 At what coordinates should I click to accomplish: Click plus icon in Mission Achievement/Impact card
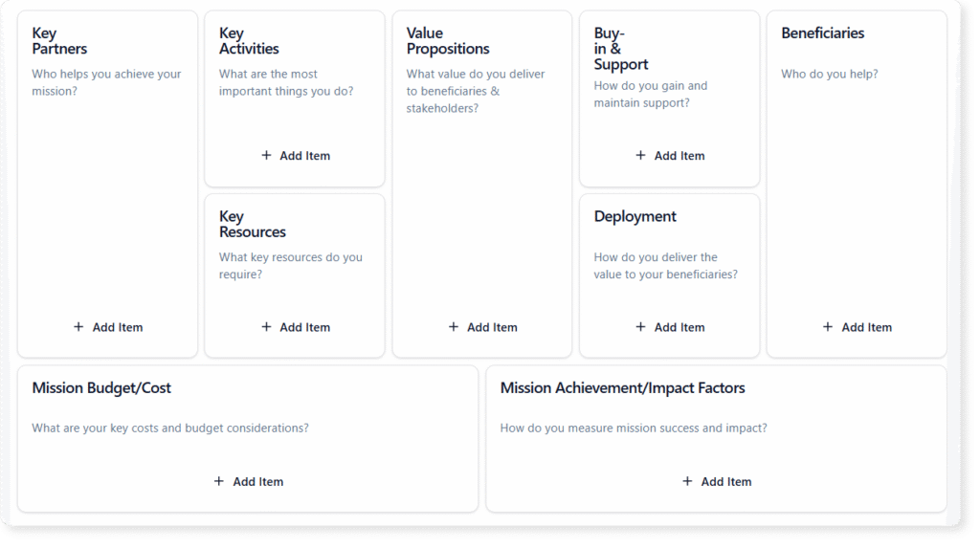687,481
